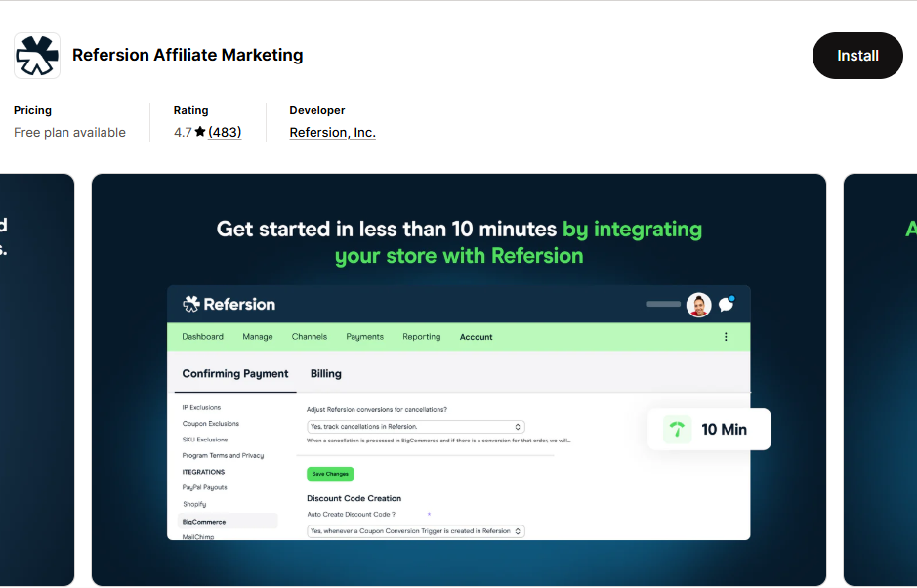Select Reporting in the green nav bar
The height and width of the screenshot is (588, 917).
coord(421,337)
